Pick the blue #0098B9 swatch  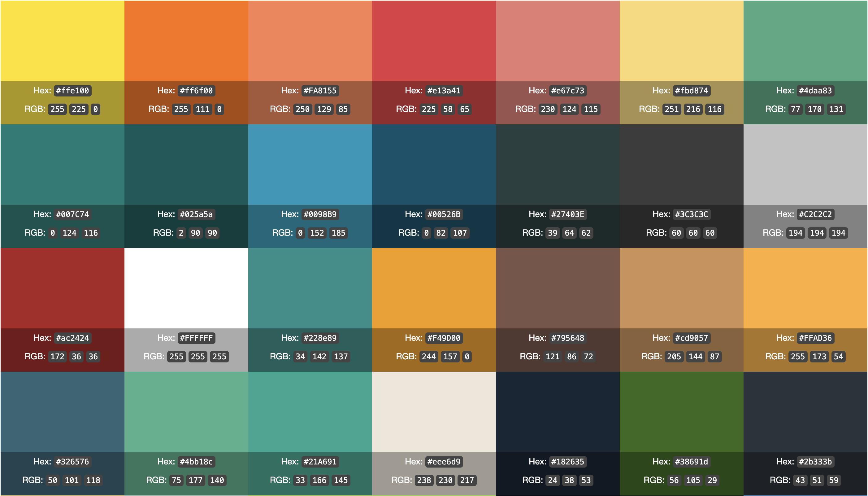(x=310, y=165)
